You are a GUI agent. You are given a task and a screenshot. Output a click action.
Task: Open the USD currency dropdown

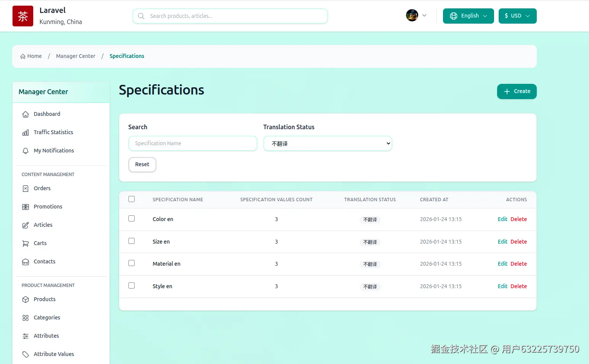click(x=518, y=16)
